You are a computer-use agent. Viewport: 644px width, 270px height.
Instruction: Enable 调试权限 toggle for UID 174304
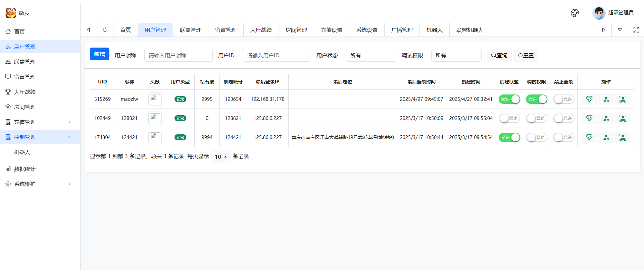(536, 137)
